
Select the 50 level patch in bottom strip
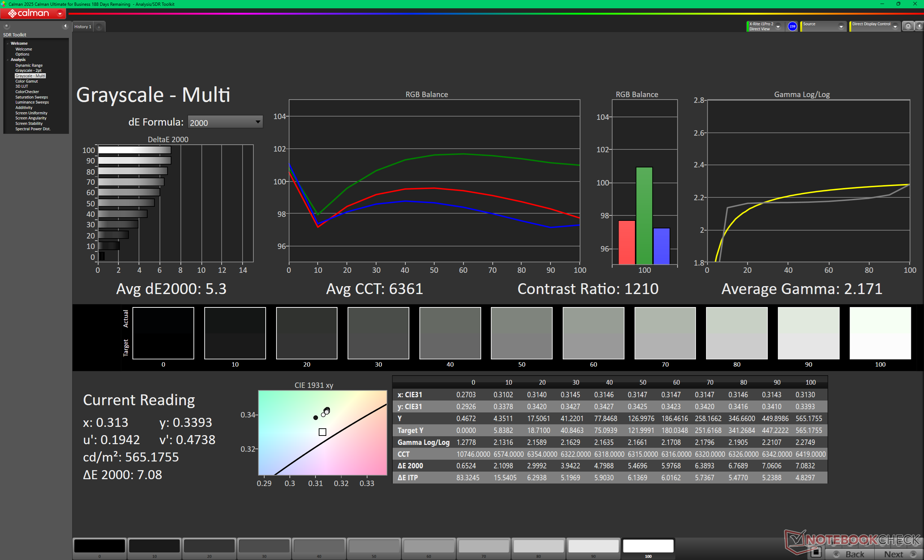coord(374,548)
